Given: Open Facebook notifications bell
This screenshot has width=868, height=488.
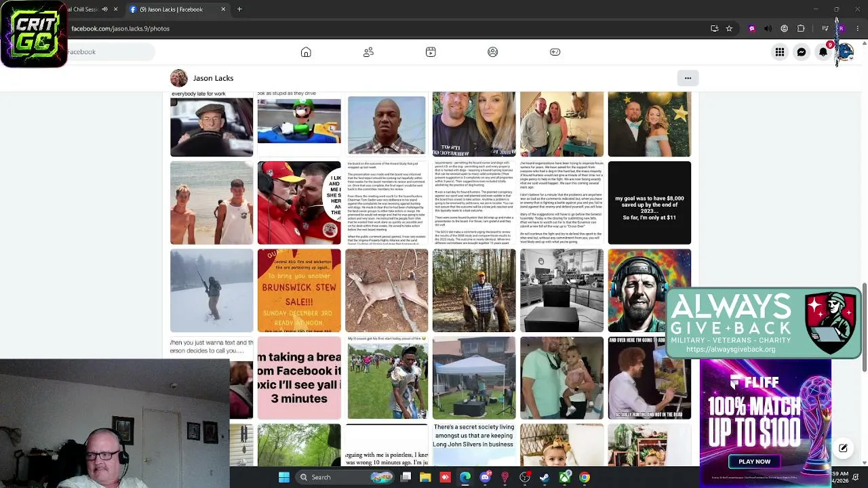Looking at the screenshot, I should point(823,52).
